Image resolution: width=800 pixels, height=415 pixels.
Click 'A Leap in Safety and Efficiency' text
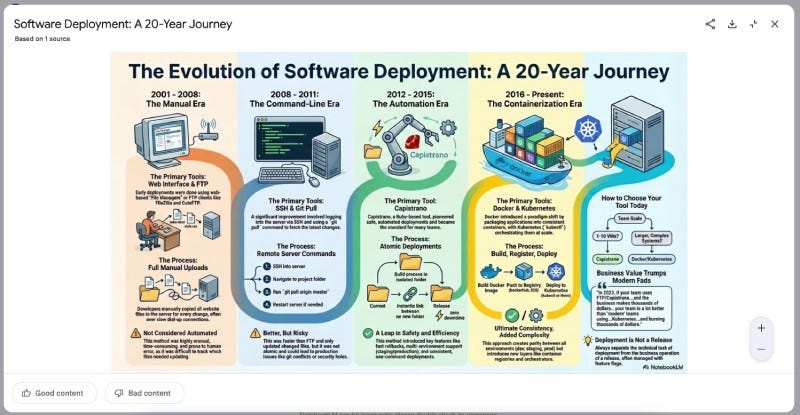pos(417,333)
